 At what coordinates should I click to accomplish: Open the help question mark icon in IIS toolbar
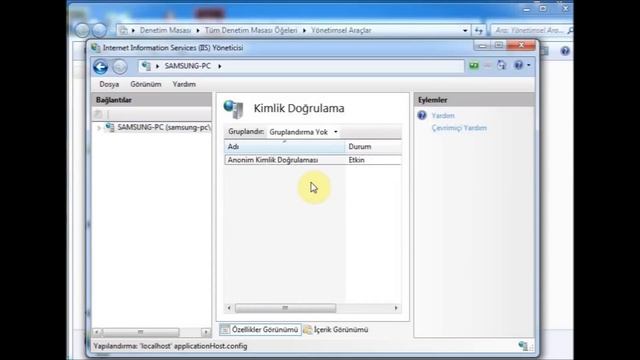coord(518,65)
